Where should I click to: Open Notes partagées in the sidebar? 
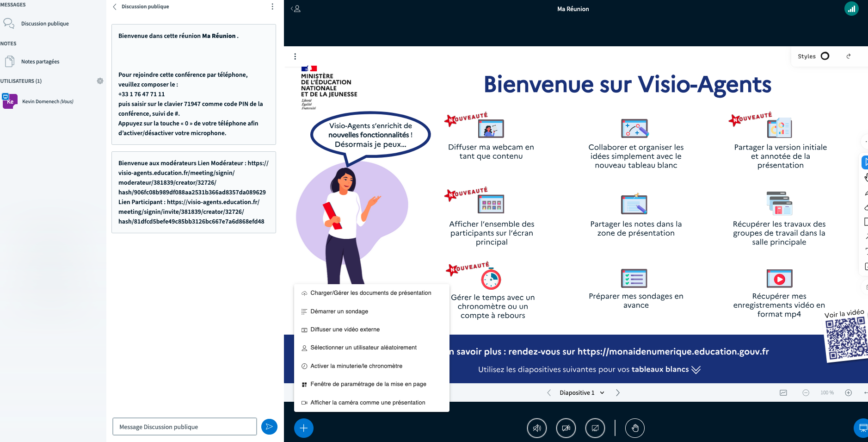[40, 62]
